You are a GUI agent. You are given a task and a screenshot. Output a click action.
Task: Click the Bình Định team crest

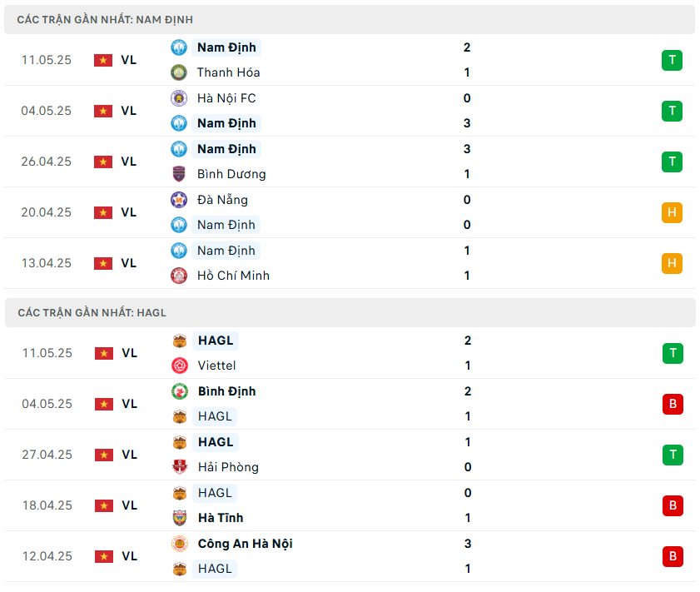(180, 391)
